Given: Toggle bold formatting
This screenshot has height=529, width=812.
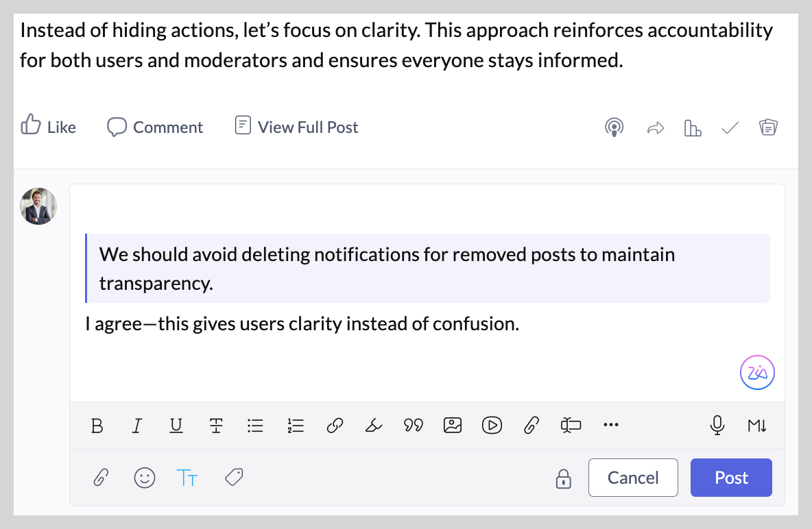Looking at the screenshot, I should click(x=97, y=426).
